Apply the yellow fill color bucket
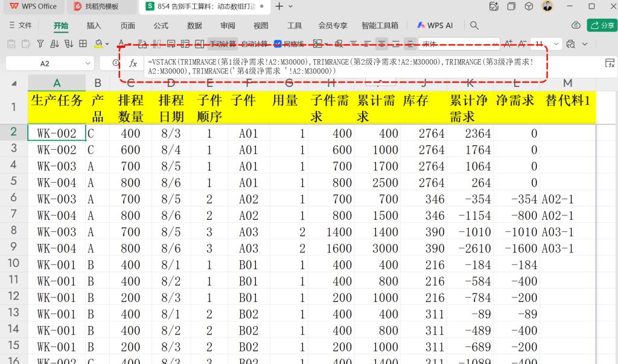Viewport: 618px width, 364px height. (x=98, y=44)
